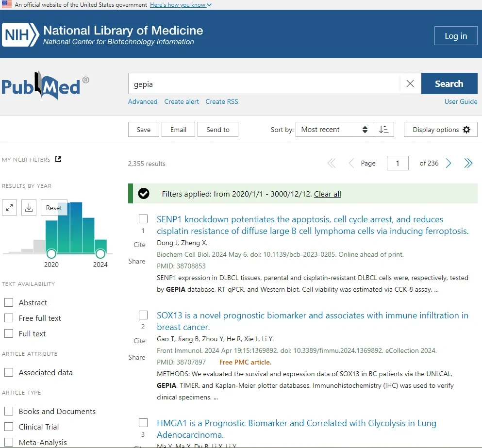Viewport: 482px width, 448px height.
Task: Cite the SENP1 knockdown article
Action: 140,245
